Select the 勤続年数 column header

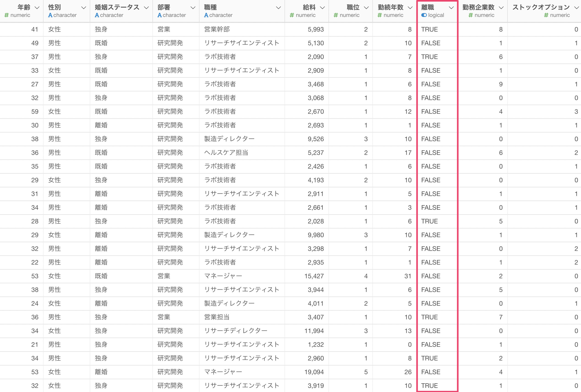tap(394, 11)
